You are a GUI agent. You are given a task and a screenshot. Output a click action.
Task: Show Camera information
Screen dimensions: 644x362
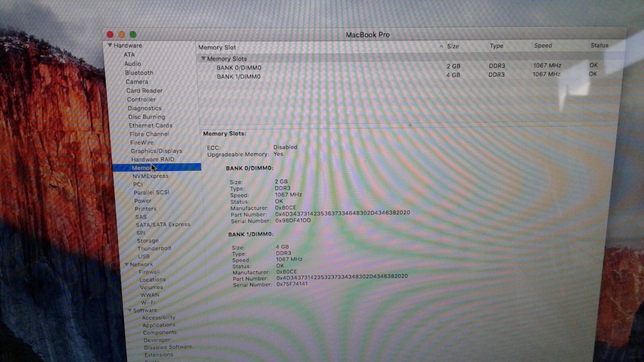pyautogui.click(x=137, y=82)
